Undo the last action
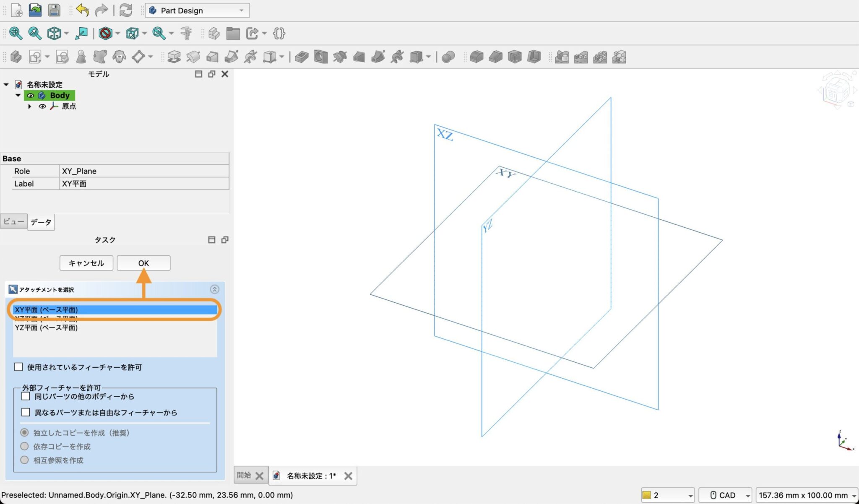The height and width of the screenshot is (504, 859). 83,10
